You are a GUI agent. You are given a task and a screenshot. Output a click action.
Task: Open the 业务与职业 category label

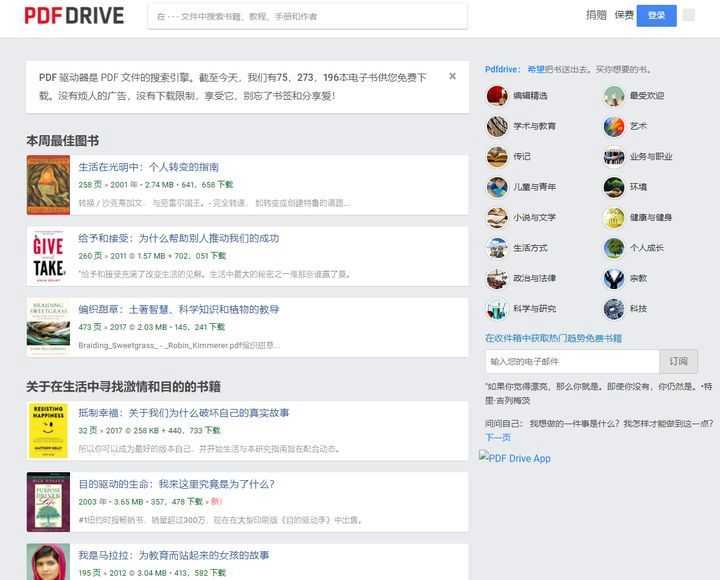coord(651,157)
